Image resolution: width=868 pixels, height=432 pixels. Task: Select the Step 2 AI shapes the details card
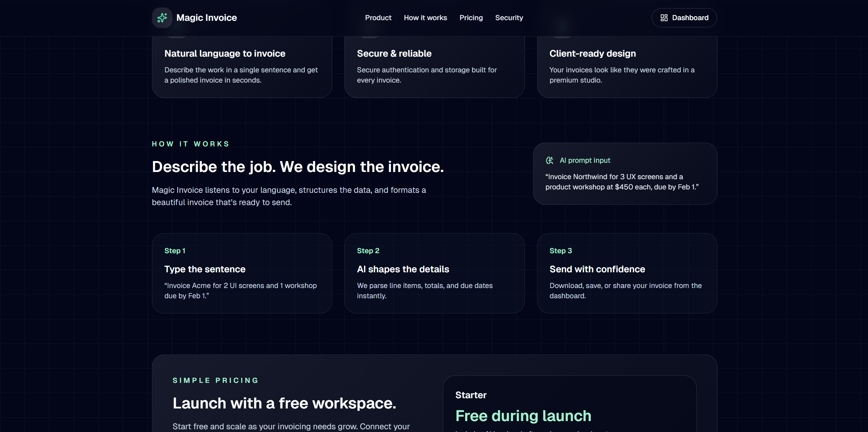(434, 273)
